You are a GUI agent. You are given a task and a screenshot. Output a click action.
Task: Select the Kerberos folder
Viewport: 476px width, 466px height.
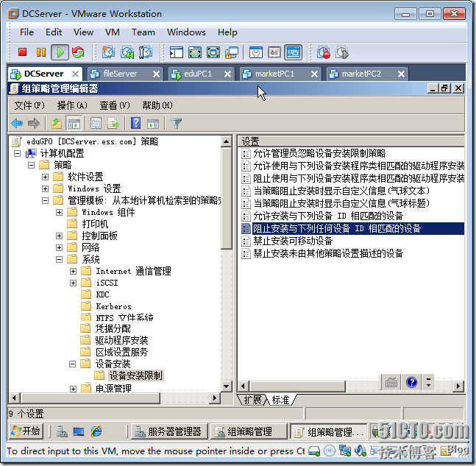113,306
